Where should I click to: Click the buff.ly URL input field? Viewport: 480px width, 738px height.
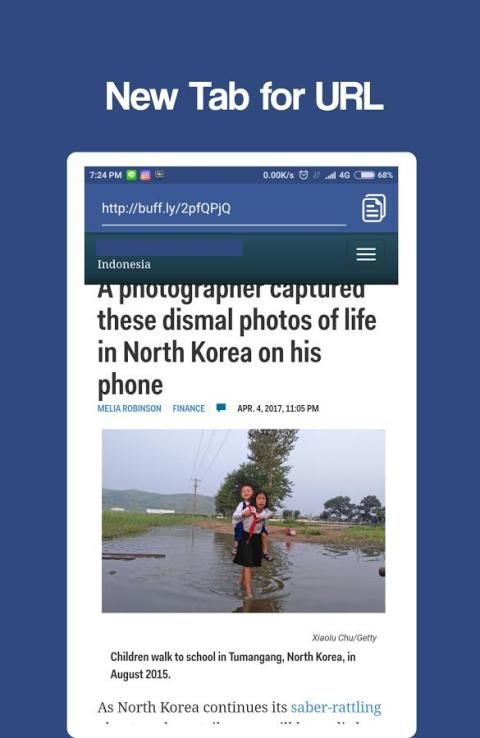[x=224, y=209]
